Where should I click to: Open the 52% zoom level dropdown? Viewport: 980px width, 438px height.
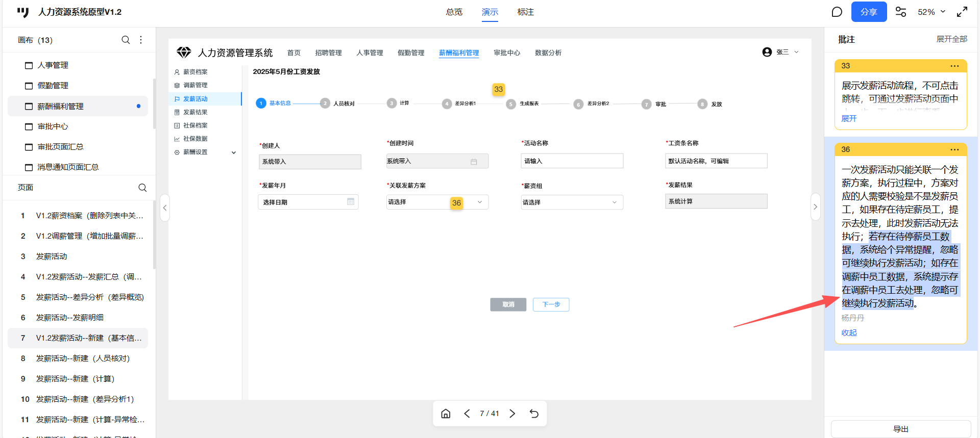click(932, 12)
